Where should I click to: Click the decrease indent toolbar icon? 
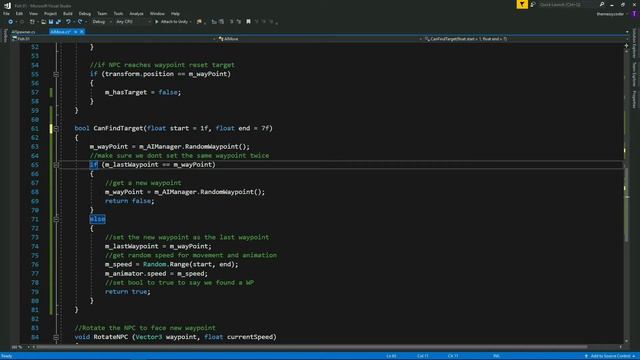pos(214,22)
